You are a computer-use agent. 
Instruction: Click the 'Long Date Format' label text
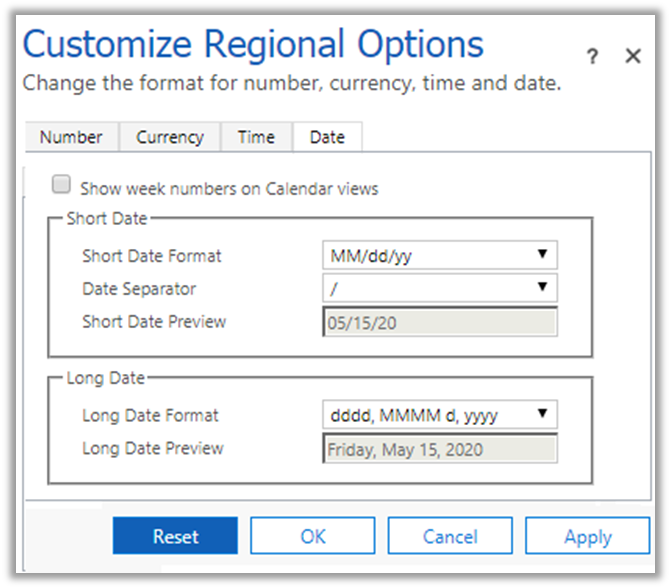tap(150, 415)
